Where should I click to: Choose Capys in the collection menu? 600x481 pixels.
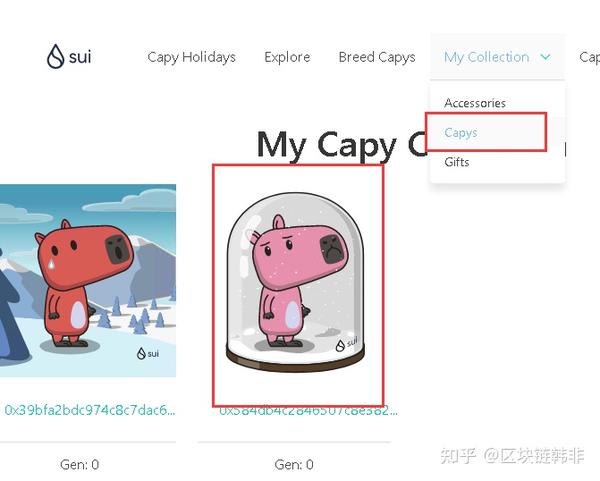click(x=461, y=132)
